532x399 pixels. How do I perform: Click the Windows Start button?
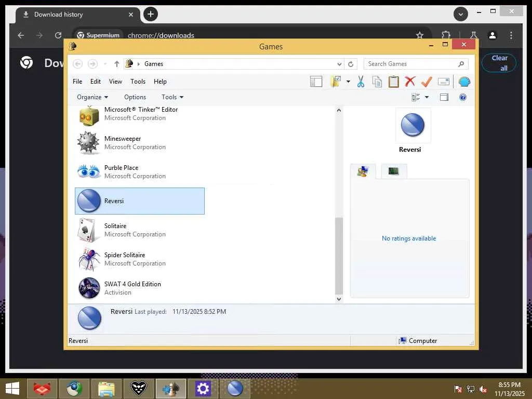tap(12, 389)
